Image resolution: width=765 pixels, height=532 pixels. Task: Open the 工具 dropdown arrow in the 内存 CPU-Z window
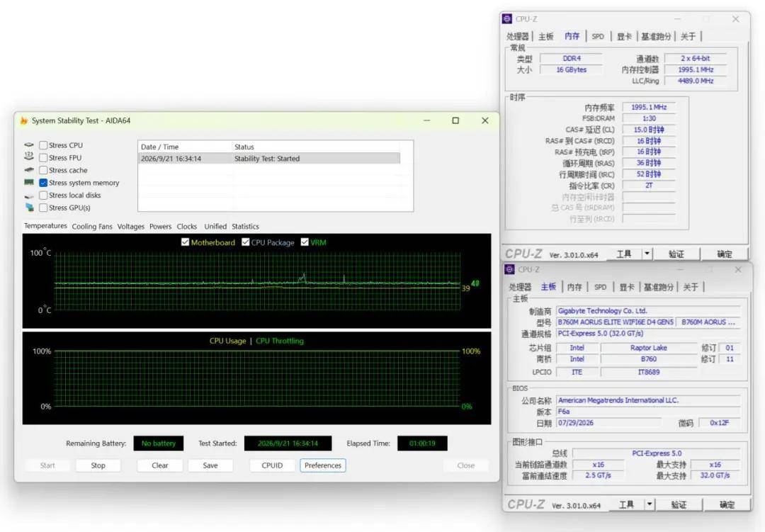tap(647, 254)
